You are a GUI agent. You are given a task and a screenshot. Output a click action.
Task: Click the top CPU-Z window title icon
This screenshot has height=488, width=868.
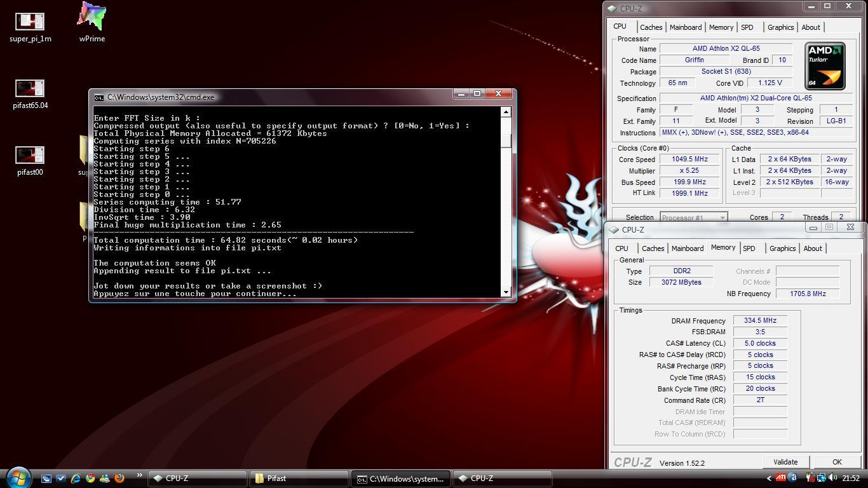point(612,8)
